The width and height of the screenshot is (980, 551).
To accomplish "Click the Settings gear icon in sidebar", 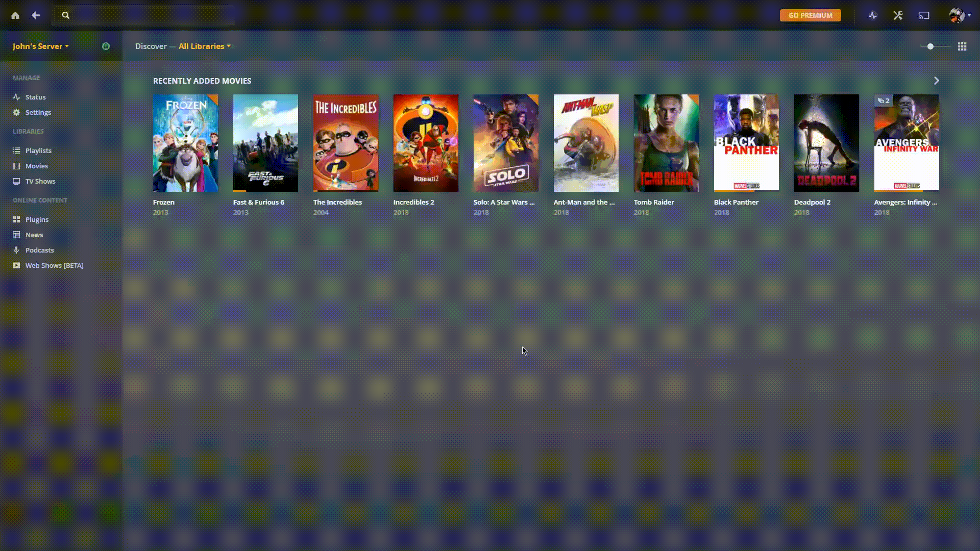I will [16, 112].
